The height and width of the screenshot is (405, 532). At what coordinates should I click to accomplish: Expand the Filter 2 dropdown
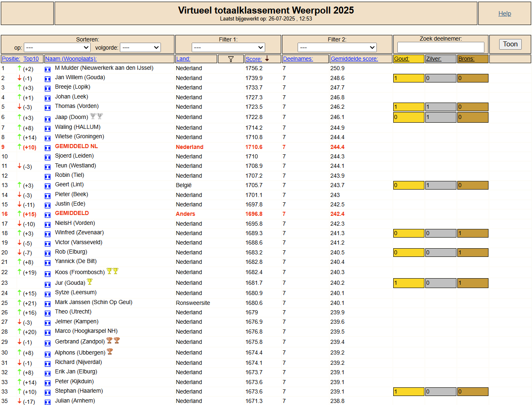click(337, 48)
